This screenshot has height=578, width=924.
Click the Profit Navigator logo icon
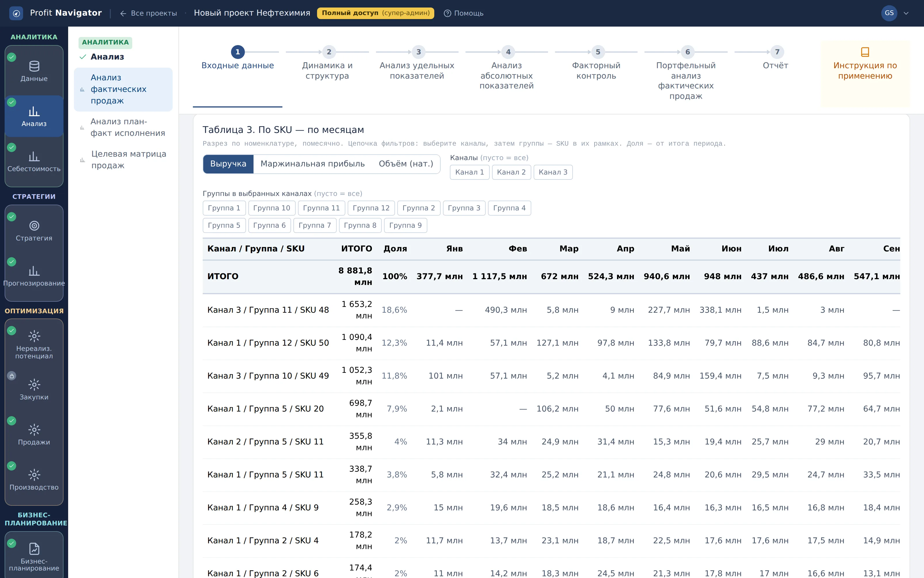16,13
